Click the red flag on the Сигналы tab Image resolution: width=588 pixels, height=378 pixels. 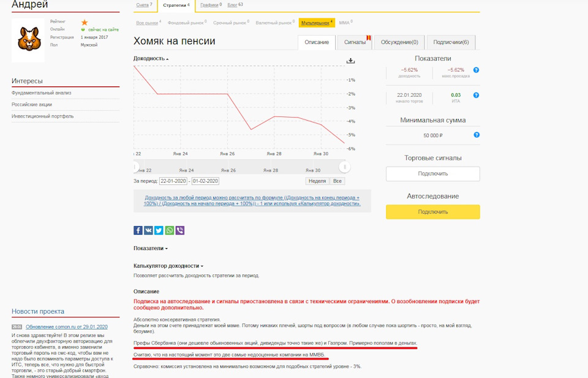tap(369, 37)
